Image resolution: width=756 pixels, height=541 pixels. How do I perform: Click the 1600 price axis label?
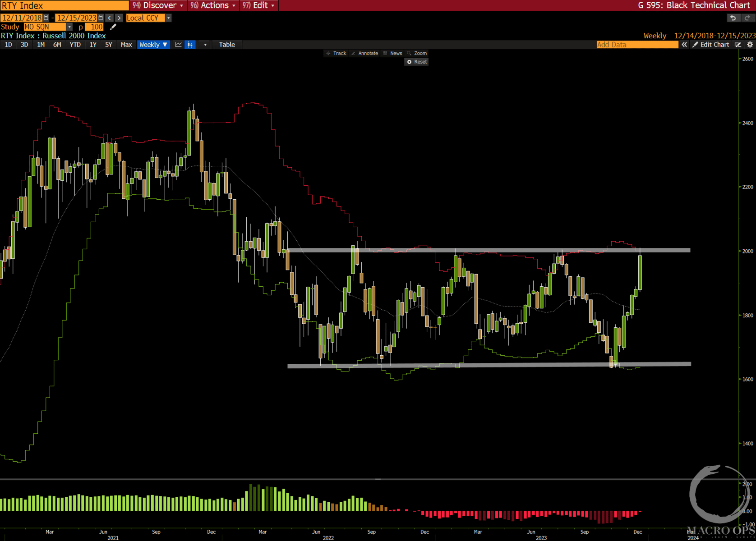point(747,379)
